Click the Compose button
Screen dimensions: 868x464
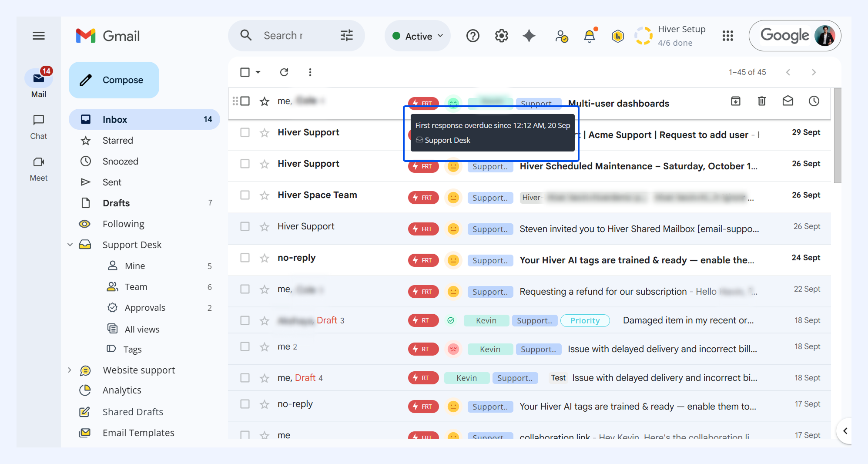(x=114, y=80)
